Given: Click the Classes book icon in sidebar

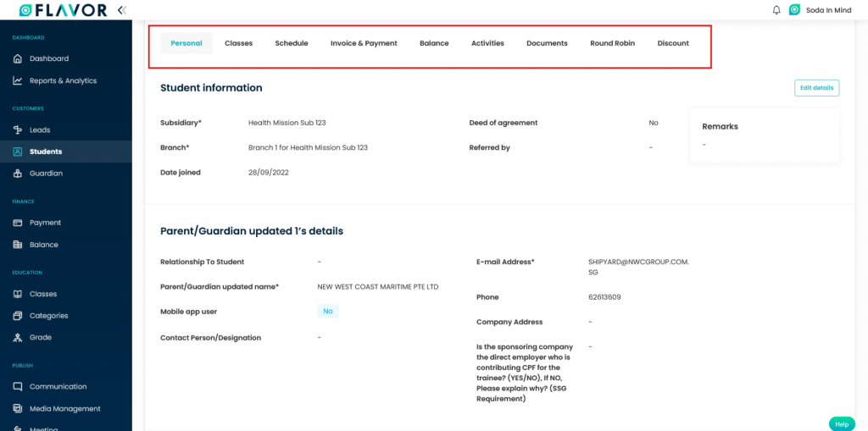Looking at the screenshot, I should click(x=18, y=294).
